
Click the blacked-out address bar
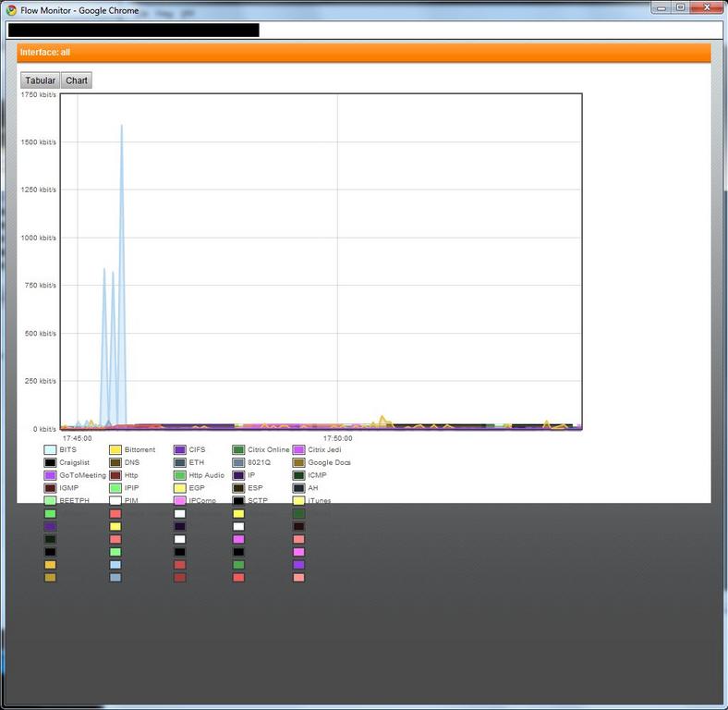(x=133, y=31)
